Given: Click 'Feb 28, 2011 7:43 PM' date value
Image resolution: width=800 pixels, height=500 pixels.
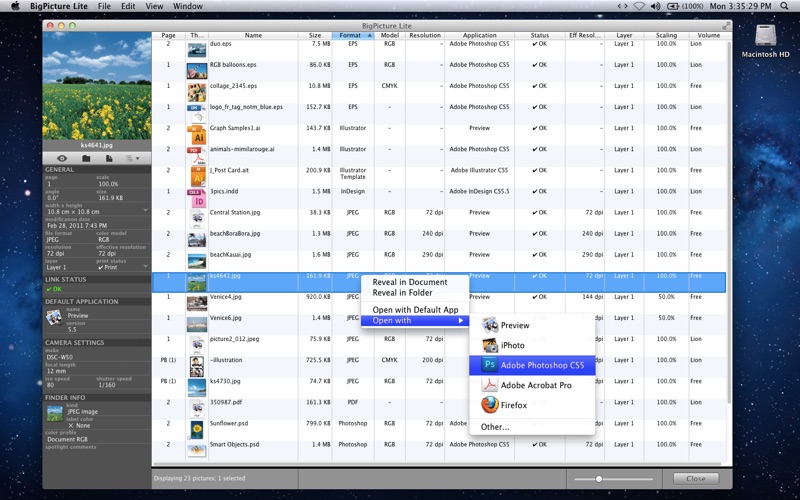Looking at the screenshot, I should coord(77,225).
